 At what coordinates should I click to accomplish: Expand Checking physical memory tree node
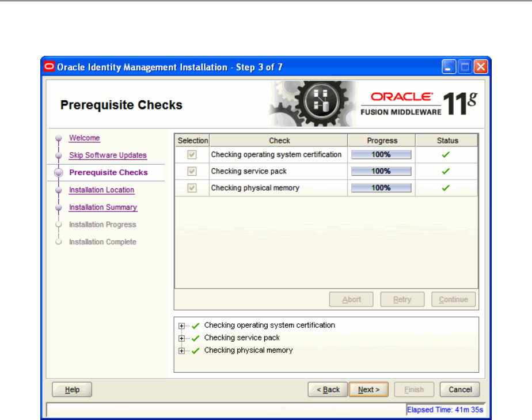(182, 351)
